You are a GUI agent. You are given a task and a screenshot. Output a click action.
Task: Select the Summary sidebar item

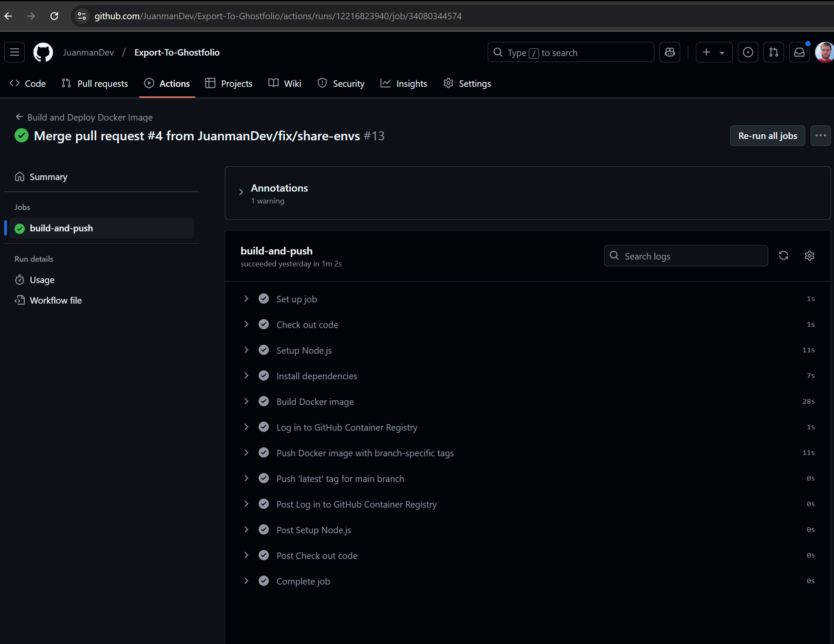(x=48, y=177)
